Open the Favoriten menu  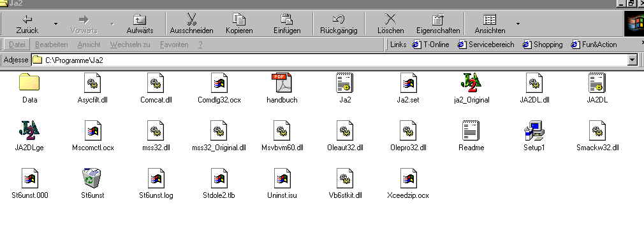click(x=174, y=45)
